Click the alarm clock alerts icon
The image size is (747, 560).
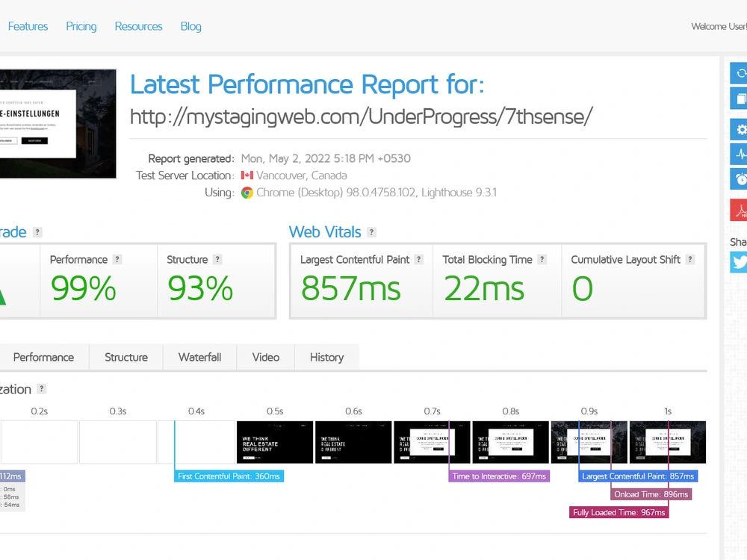[739, 179]
